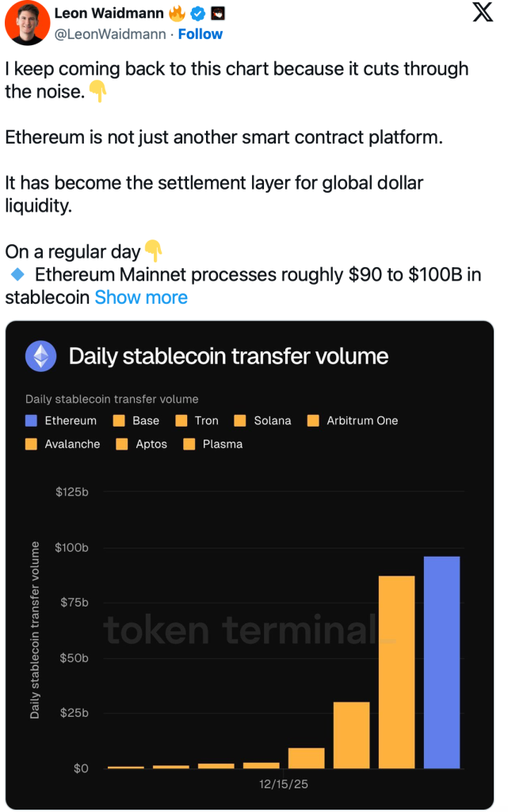Viewport: 508px width, 812px height.
Task: Open Leon Waidmann's profile avatar
Action: 25,24
